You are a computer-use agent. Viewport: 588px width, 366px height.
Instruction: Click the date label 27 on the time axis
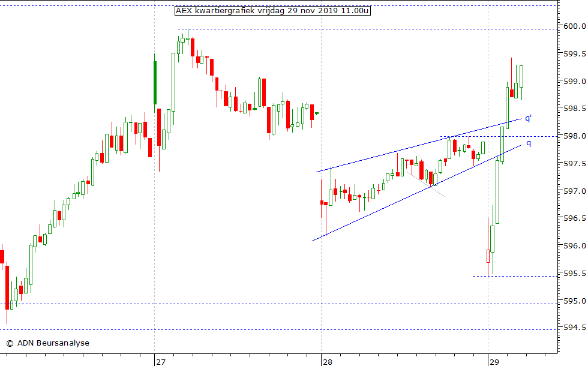160,362
